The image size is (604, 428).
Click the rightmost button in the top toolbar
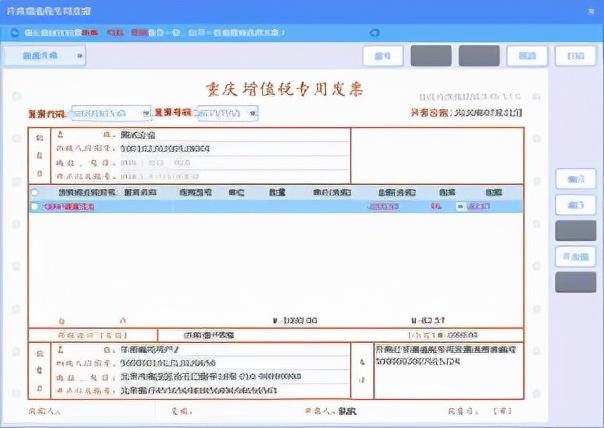coord(575,56)
